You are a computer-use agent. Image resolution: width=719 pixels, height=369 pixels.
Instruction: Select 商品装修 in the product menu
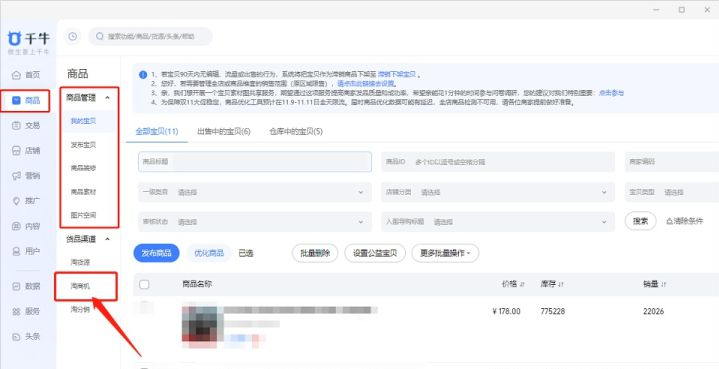click(83, 168)
